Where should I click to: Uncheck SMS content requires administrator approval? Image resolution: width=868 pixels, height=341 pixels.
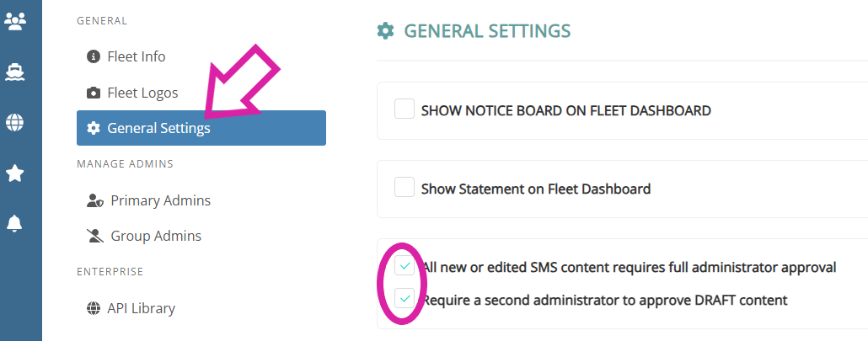point(405,267)
